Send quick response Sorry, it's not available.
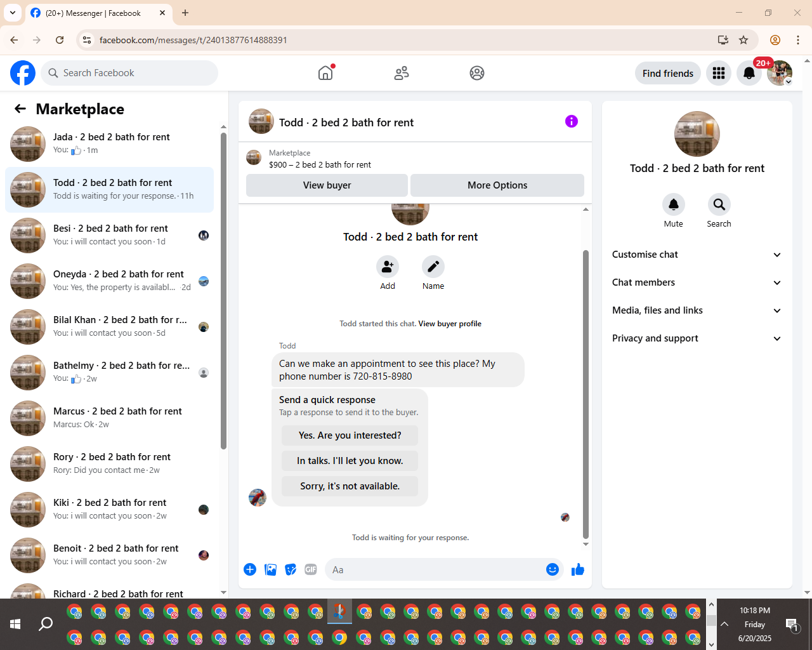812x650 pixels. point(350,486)
